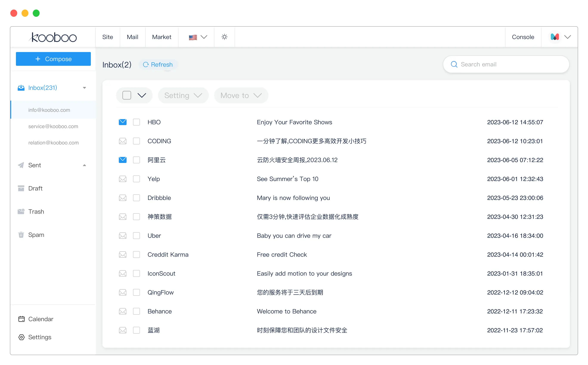Viewport: 588px width, 365px height.
Task: Check the select-all checkbox
Action: coord(127,95)
